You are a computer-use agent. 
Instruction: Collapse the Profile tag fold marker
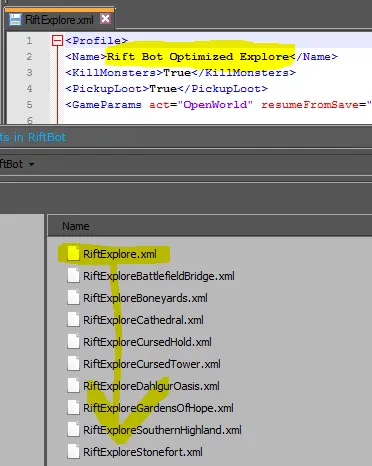click(57, 41)
